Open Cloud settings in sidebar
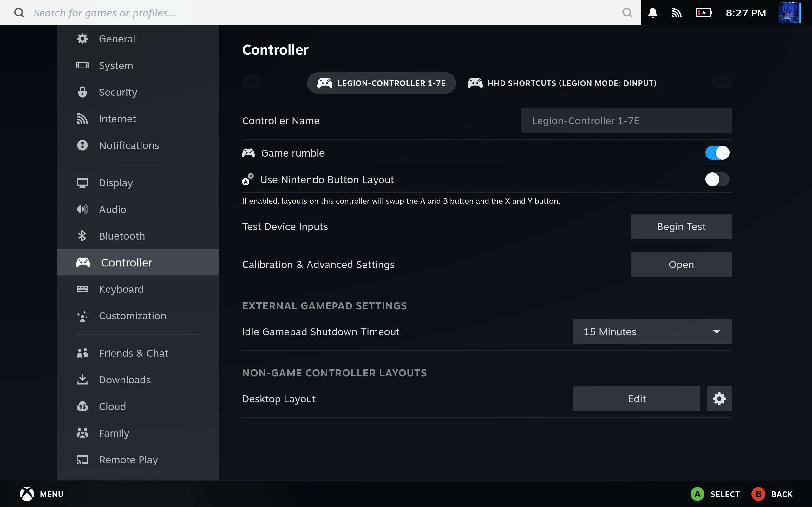This screenshot has width=812, height=507. 112,407
